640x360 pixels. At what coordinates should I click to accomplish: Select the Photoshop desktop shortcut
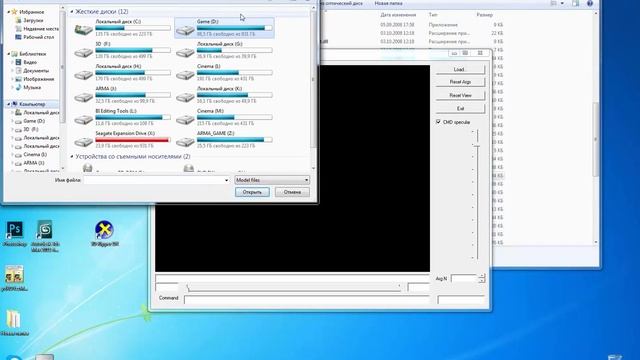[x=15, y=234]
